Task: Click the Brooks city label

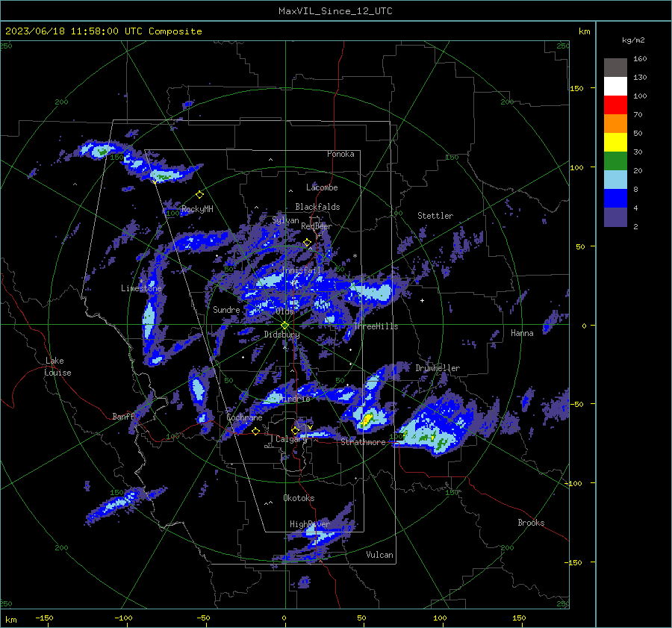Action: pyautogui.click(x=531, y=523)
